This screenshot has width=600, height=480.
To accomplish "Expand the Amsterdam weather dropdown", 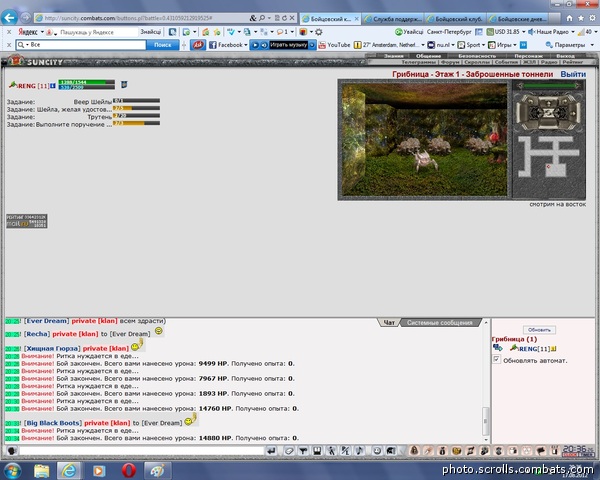I will pyautogui.click(x=423, y=45).
